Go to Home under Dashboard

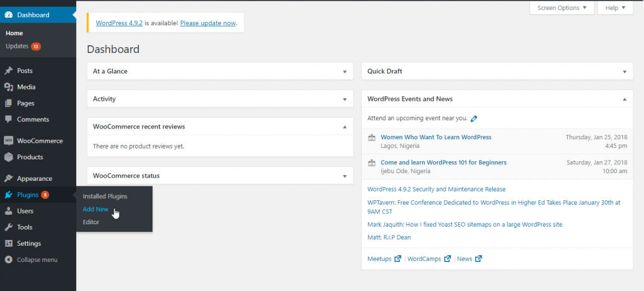coord(14,33)
